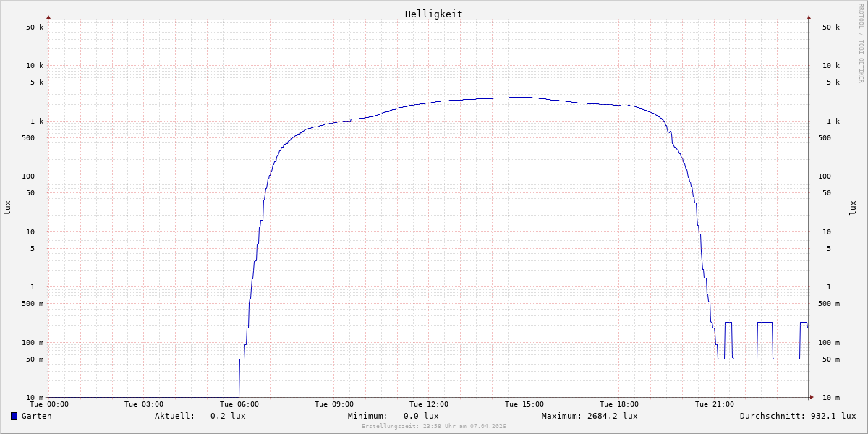Screen dimensions: 868x434
Task: Click the RRDTOOL / TOBI OETIKER watermark
Action: (861, 43)
